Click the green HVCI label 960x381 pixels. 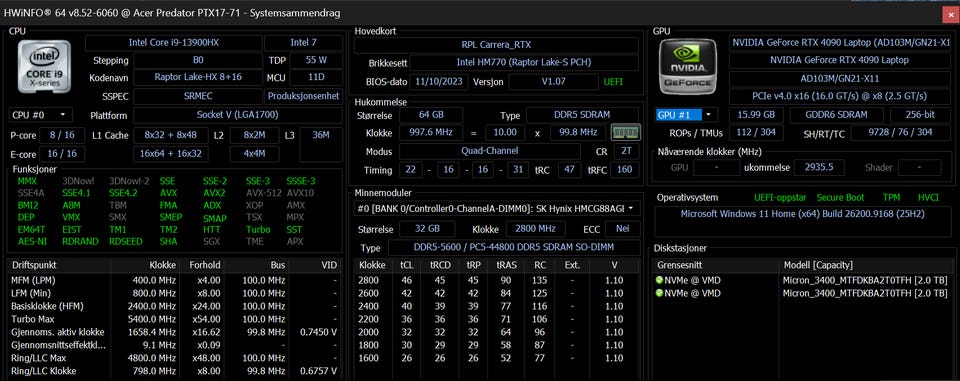[928, 197]
